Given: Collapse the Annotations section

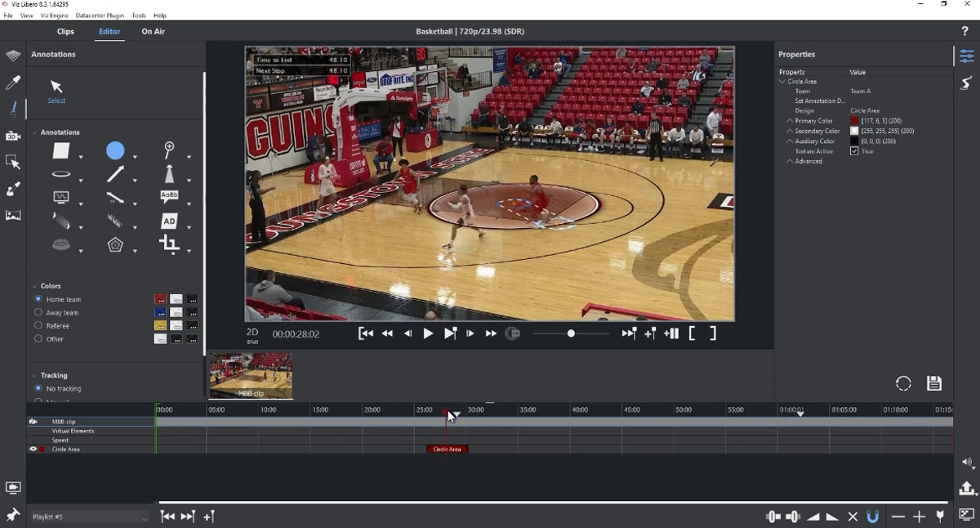Looking at the screenshot, I should coord(35,132).
